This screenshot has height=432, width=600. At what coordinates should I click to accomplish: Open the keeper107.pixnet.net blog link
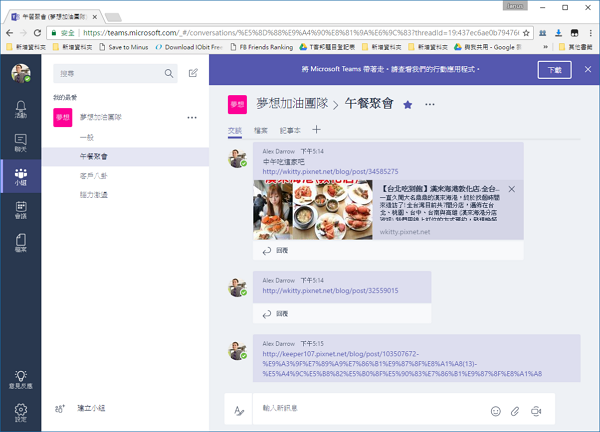pos(402,364)
